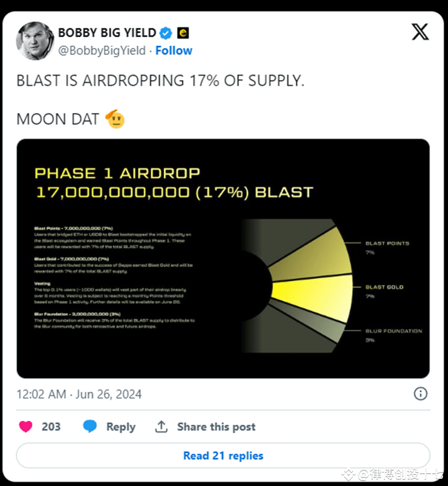Click the saluting face emoji
Screen dimensions: 448x486
[x=114, y=119]
